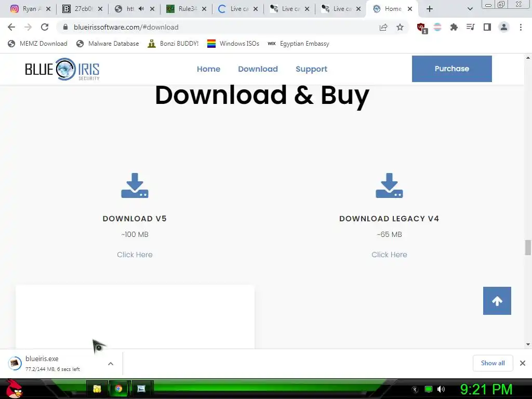Click the Blue Iris Security logo
Image resolution: width=532 pixels, height=399 pixels.
click(62, 69)
